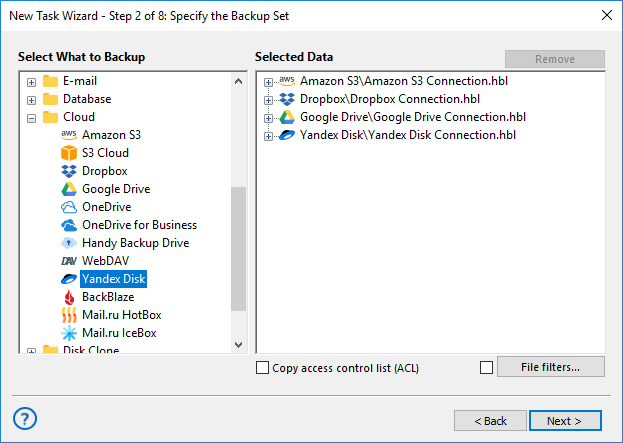
Task: Select WebDAV in the Cloud list
Action: coord(105,261)
